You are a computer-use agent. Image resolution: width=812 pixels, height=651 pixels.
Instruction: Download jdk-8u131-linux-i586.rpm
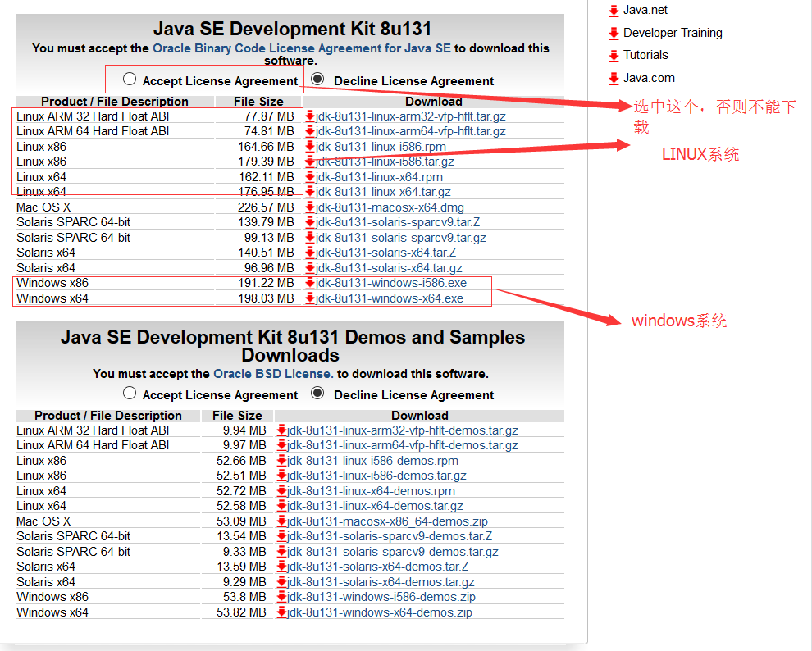point(381,147)
